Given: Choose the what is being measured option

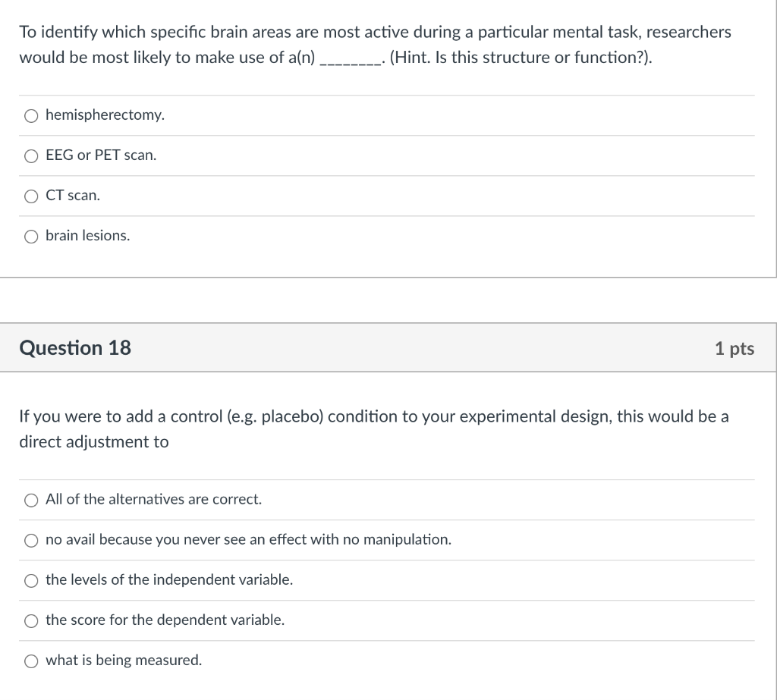Looking at the screenshot, I should click(x=31, y=661).
